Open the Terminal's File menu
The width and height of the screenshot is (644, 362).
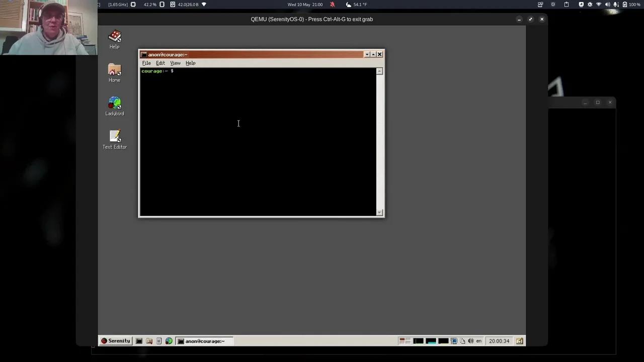146,63
